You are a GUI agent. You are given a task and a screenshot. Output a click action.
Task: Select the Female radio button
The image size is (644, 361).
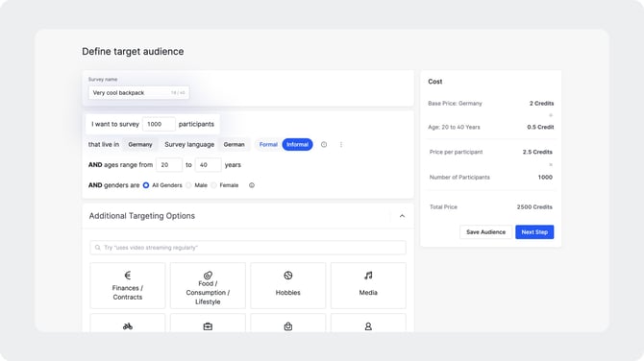[213, 185]
